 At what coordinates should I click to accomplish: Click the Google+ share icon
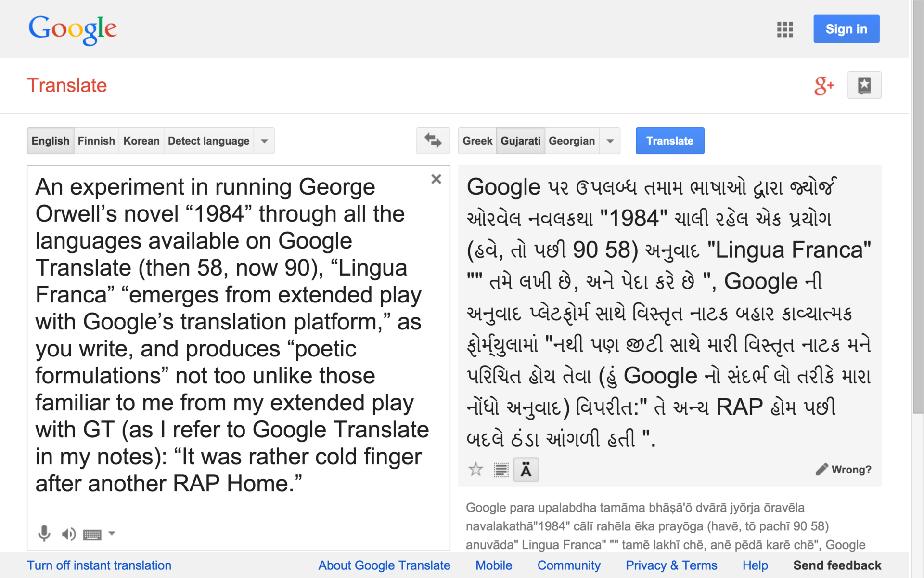pos(823,86)
